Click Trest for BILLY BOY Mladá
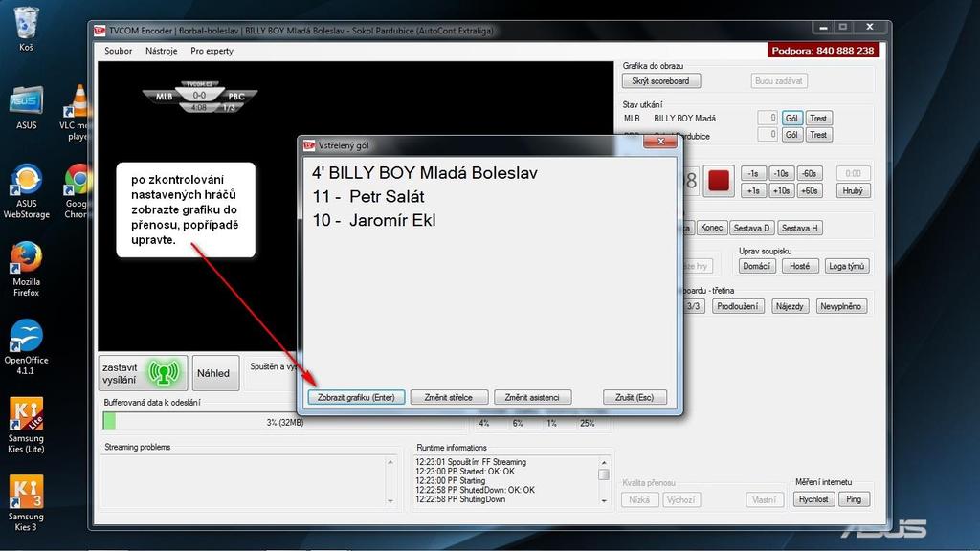The image size is (980, 551). pos(819,118)
